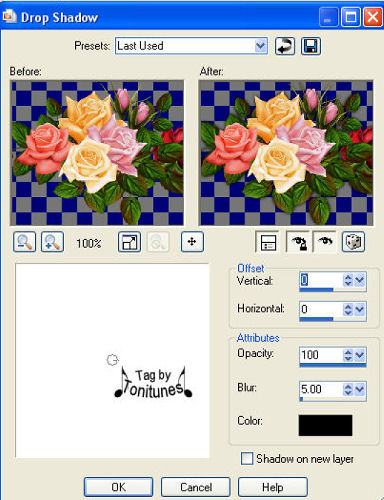The image size is (384, 500).
Task: Click the black shadow Color swatch
Action: point(325,425)
